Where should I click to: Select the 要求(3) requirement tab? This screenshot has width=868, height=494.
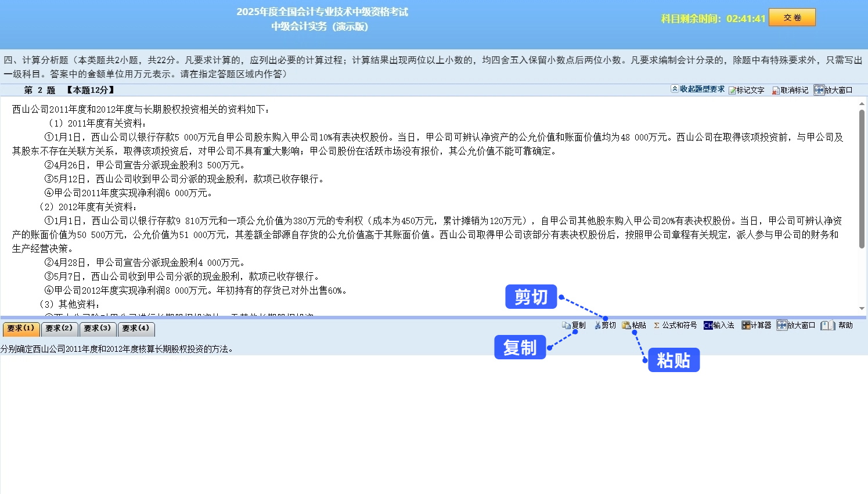(98, 329)
